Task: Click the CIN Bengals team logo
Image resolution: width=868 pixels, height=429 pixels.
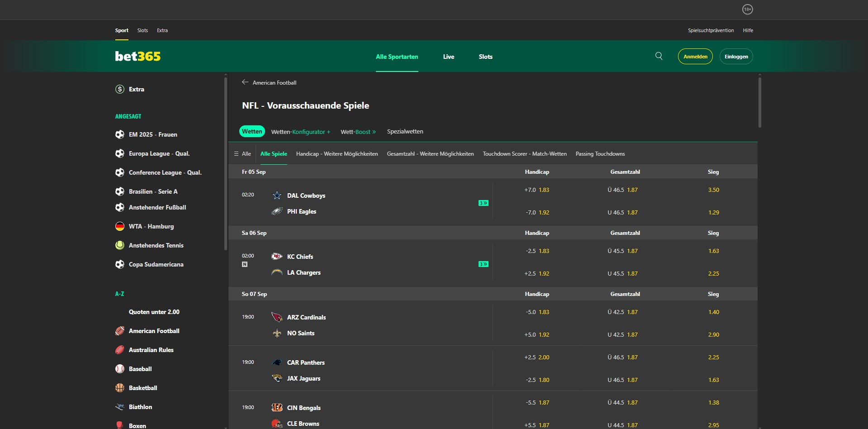Action: (x=277, y=408)
